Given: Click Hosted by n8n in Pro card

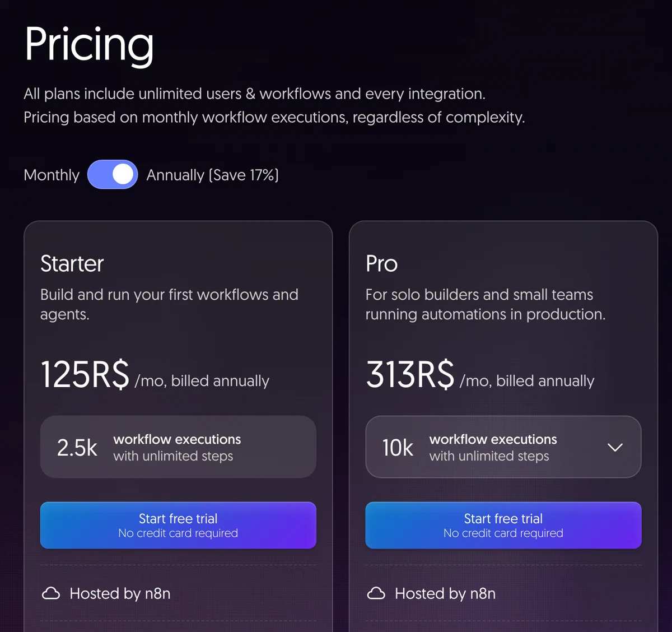Looking at the screenshot, I should [445, 593].
